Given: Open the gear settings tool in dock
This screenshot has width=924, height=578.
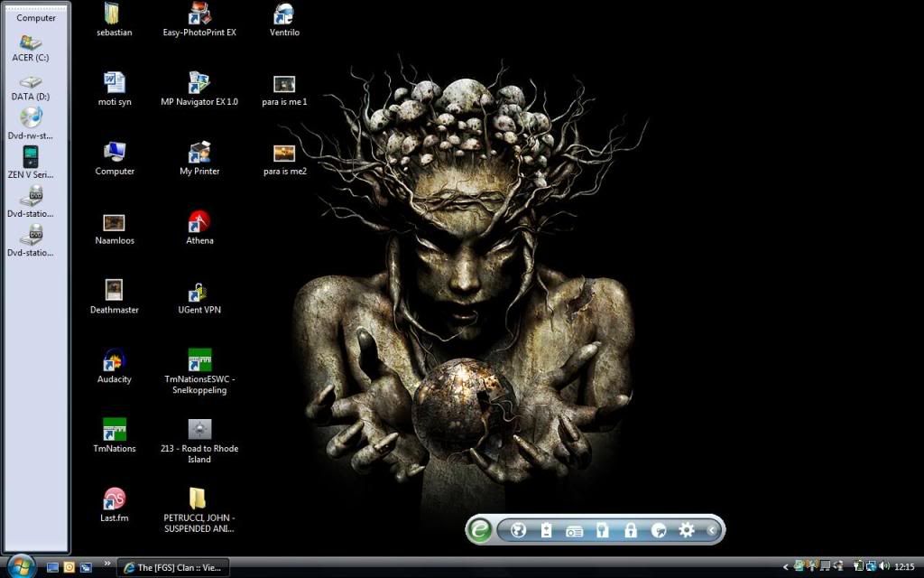Looking at the screenshot, I should pos(687,529).
